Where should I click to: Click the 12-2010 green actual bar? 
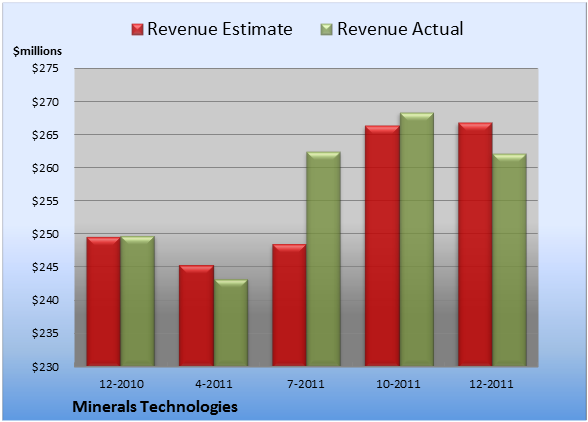[x=137, y=301]
